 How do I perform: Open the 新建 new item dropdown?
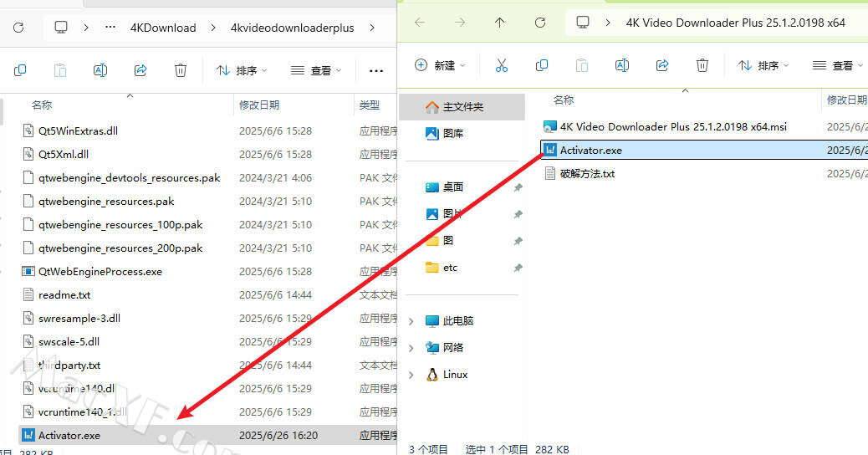click(440, 65)
